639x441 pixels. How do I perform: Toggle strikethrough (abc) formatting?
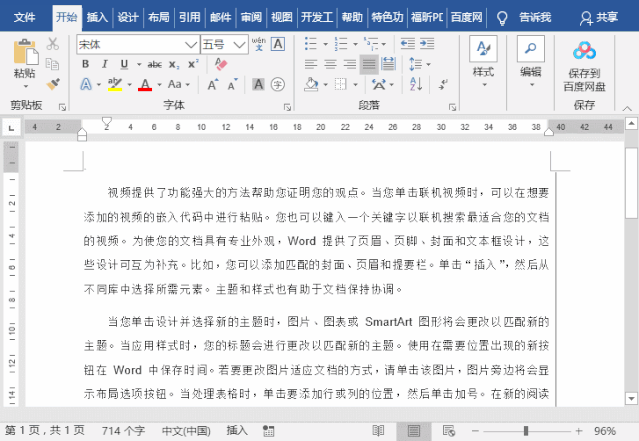point(154,64)
